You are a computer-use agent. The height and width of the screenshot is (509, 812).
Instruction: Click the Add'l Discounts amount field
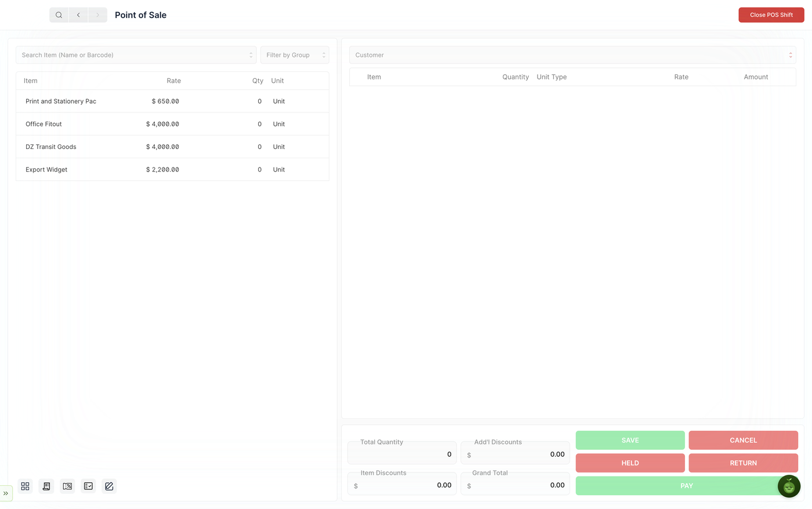515,453
